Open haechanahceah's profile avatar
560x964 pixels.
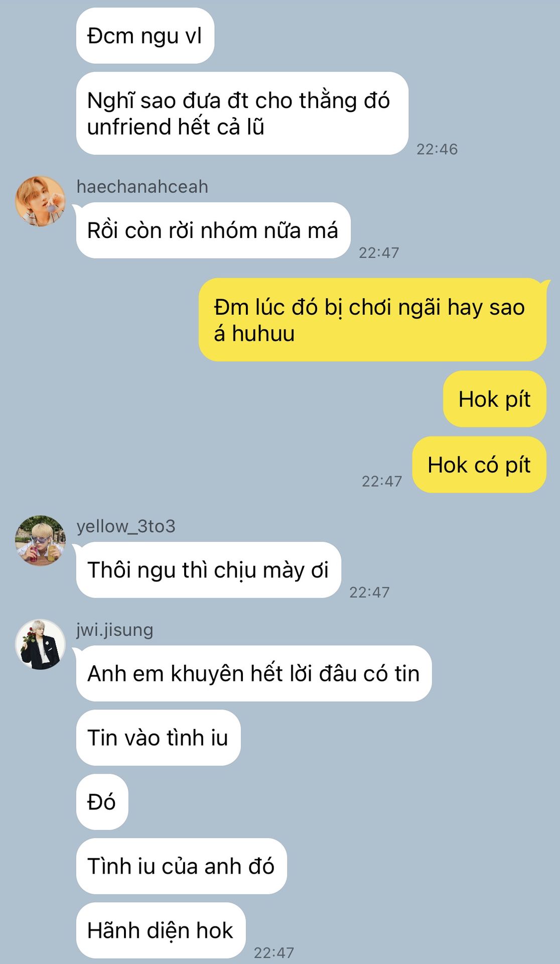click(41, 201)
